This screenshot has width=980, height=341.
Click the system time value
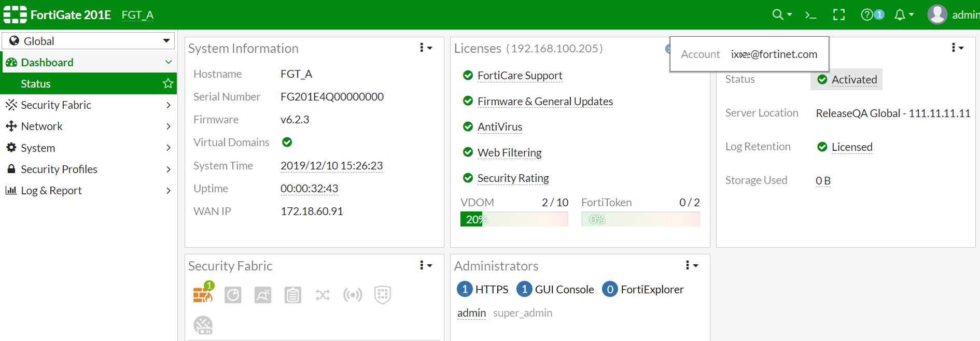[331, 166]
